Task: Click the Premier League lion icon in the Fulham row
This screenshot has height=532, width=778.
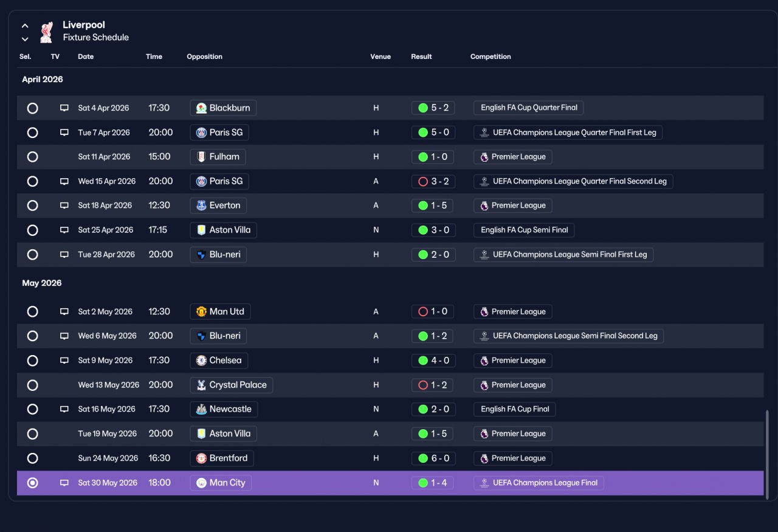Action: pyautogui.click(x=484, y=157)
